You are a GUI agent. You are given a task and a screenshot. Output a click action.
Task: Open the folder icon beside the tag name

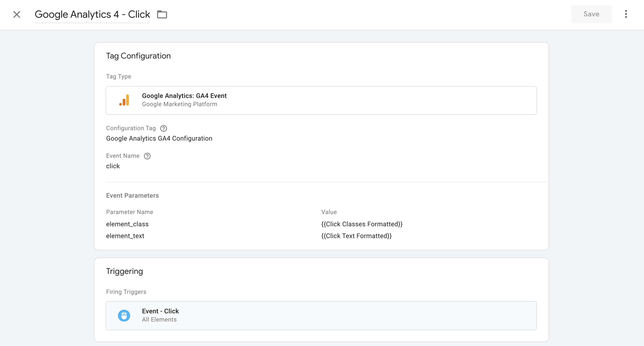(x=162, y=15)
